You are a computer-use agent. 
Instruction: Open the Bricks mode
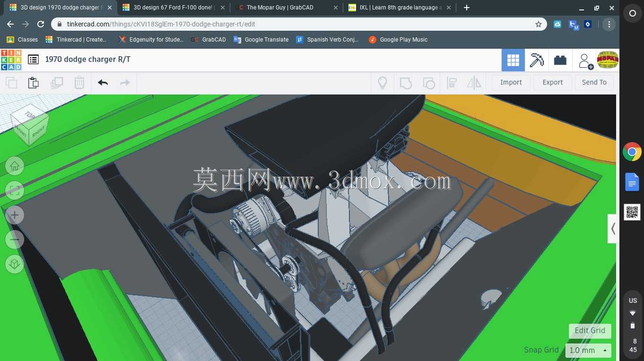[560, 60]
